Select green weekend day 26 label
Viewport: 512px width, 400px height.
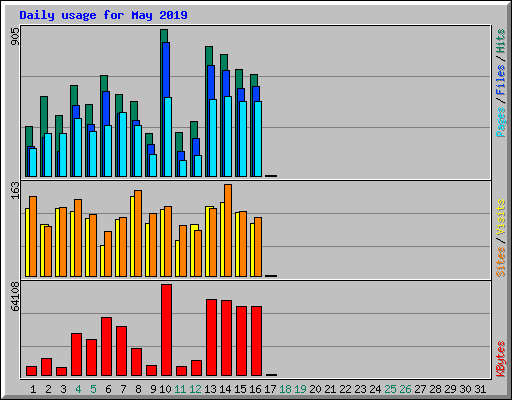405,389
